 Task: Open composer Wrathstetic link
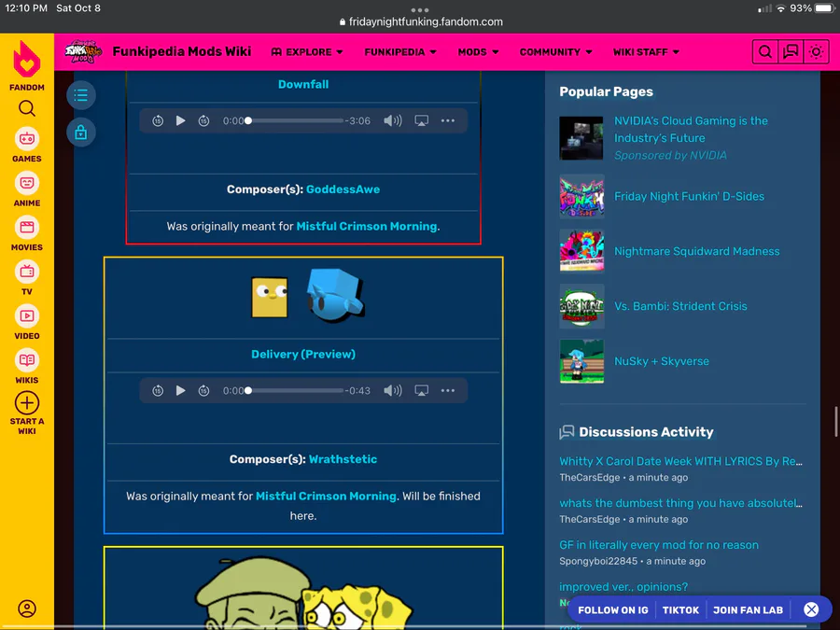(343, 459)
